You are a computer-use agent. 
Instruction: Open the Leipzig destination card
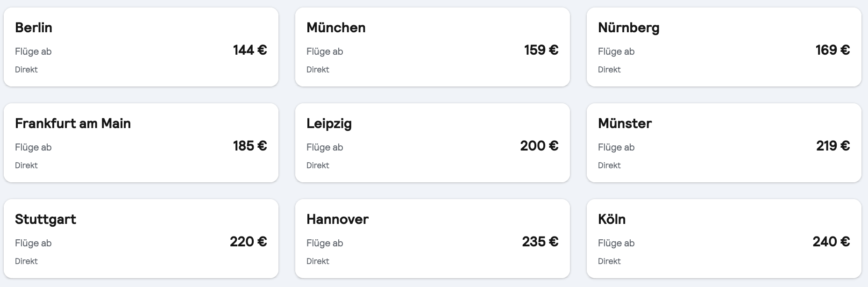coord(432,143)
